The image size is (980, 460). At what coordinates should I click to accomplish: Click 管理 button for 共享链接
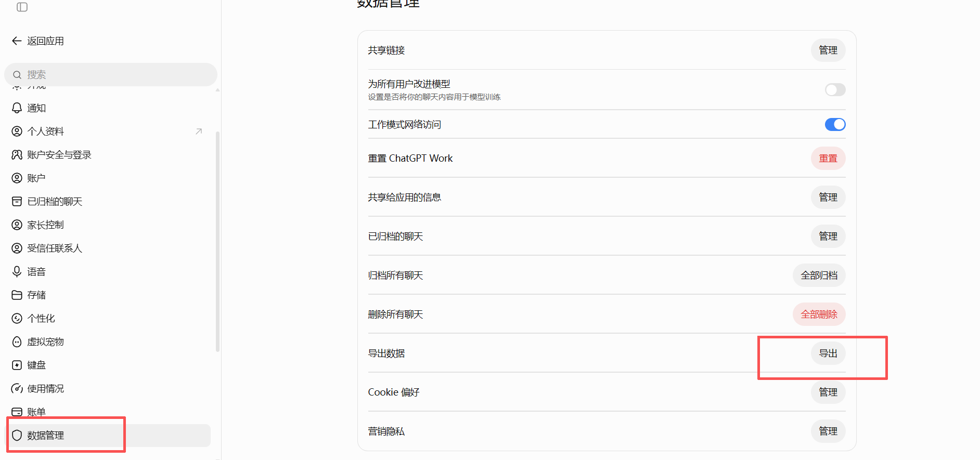[828, 50]
